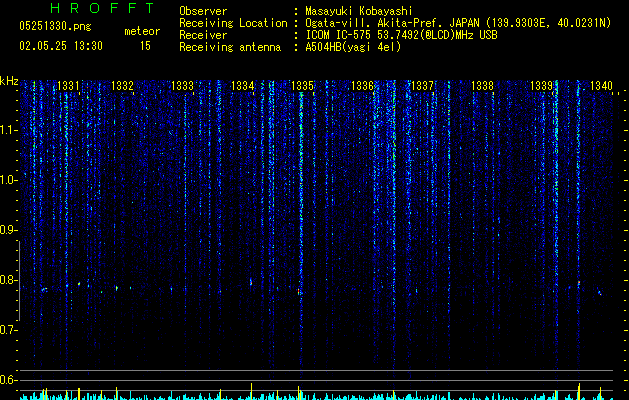Click the 1333 time marker
This screenshot has height=400, width=629.
pos(183,86)
